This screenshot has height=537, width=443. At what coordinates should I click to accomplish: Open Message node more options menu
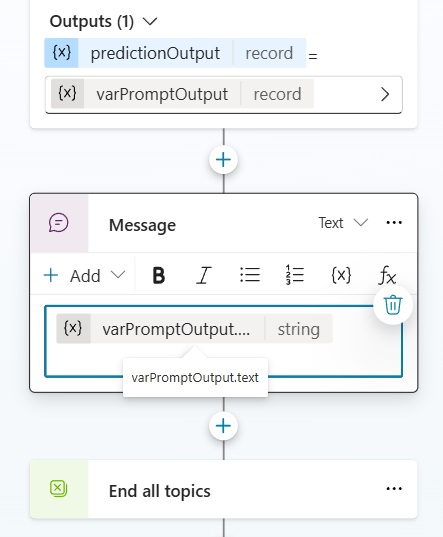394,223
